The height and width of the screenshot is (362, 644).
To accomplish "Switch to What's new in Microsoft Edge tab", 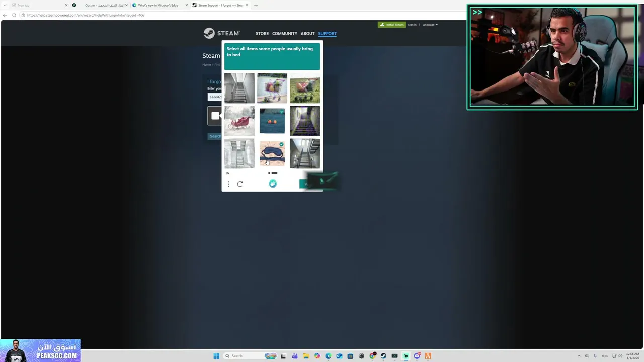I will [160, 5].
